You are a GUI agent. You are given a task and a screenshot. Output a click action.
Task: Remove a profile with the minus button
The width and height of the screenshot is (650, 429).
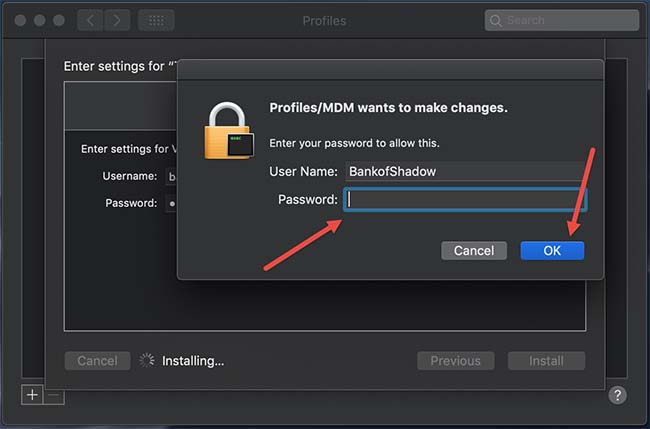point(54,395)
